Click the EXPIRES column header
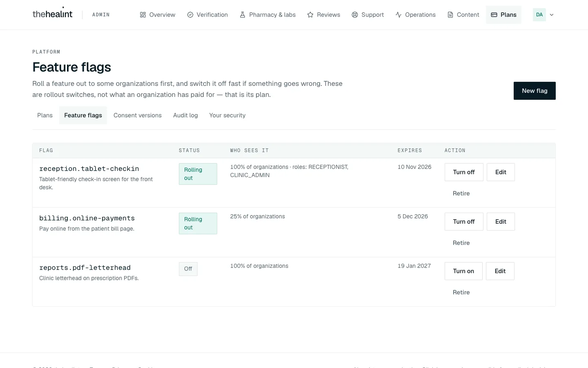The image size is (588, 368). coord(410,150)
